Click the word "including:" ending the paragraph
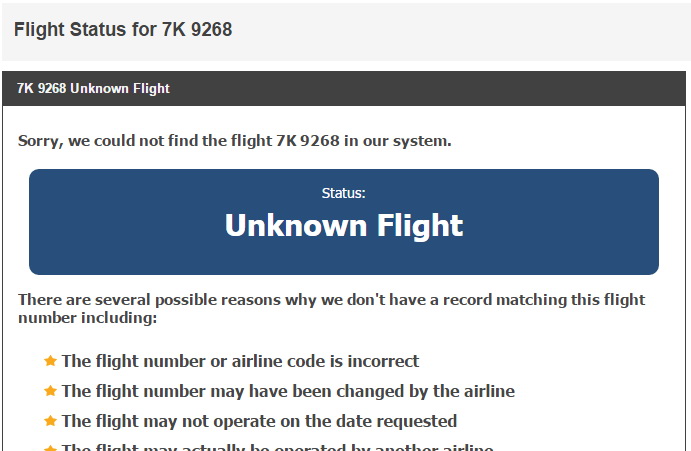This screenshot has height=451, width=691. point(122,319)
